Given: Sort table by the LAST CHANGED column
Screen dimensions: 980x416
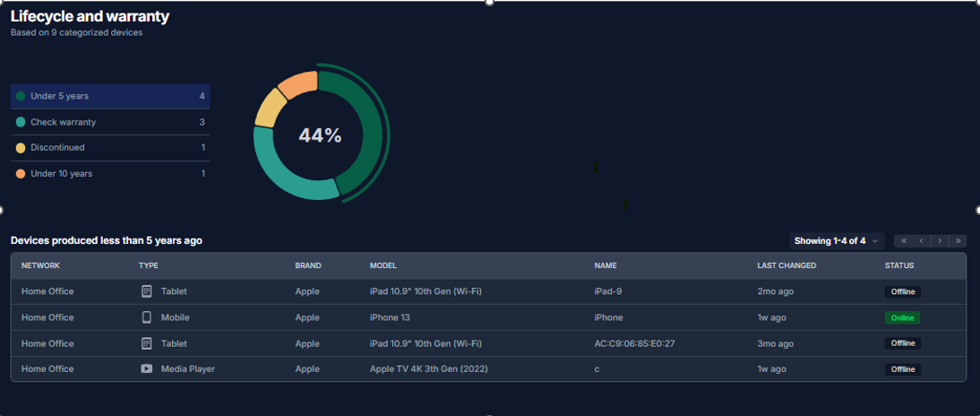Looking at the screenshot, I should (x=786, y=265).
